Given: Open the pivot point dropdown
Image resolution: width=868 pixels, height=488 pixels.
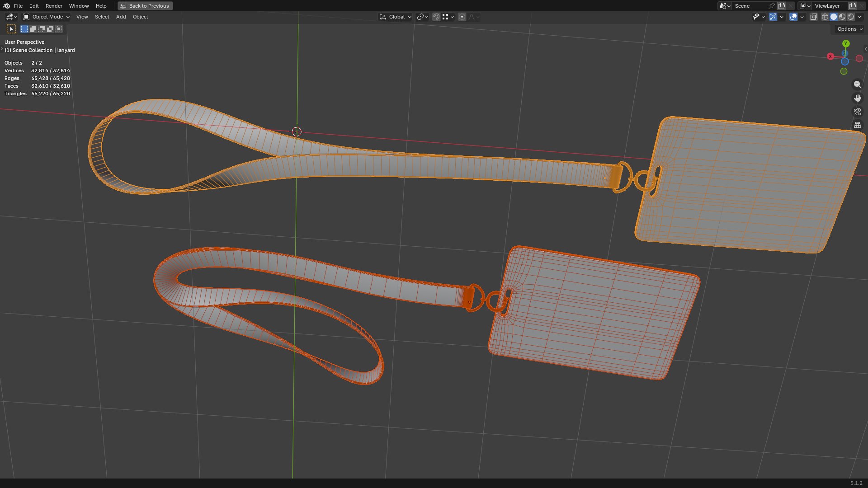Looking at the screenshot, I should pyautogui.click(x=423, y=17).
